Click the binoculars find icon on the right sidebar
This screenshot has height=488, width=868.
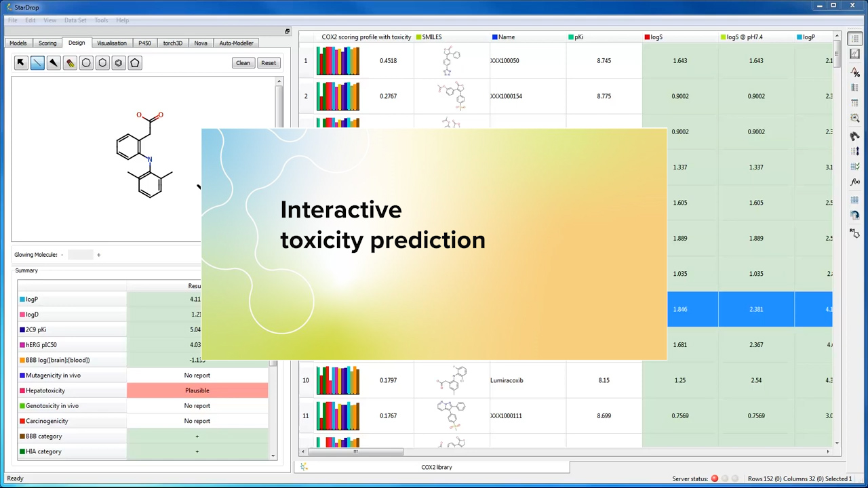855,136
